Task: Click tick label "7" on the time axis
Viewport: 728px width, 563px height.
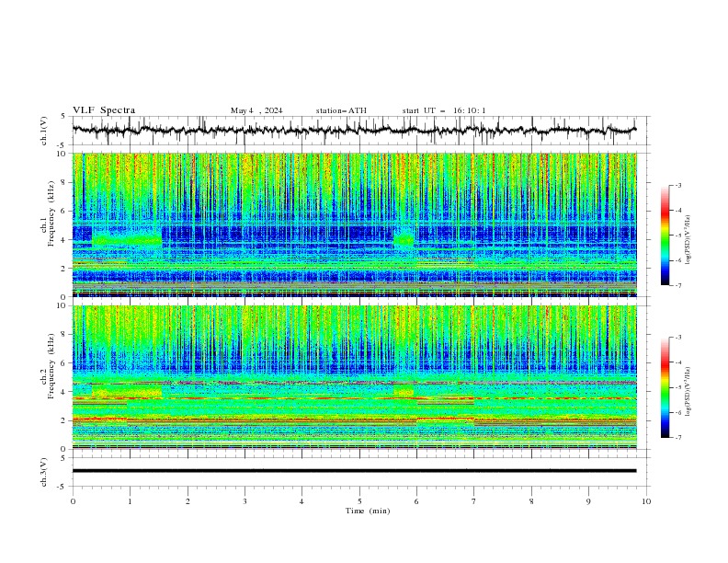Action: pyautogui.click(x=474, y=501)
